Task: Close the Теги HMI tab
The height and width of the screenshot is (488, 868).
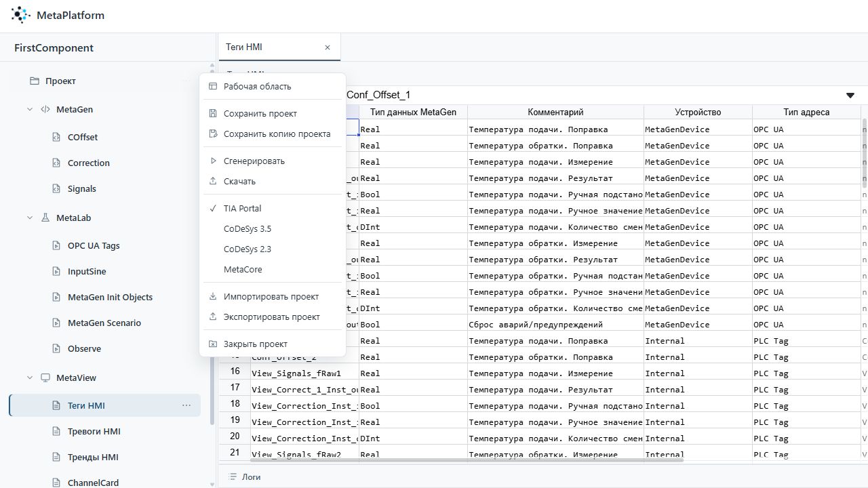Action: pos(328,47)
